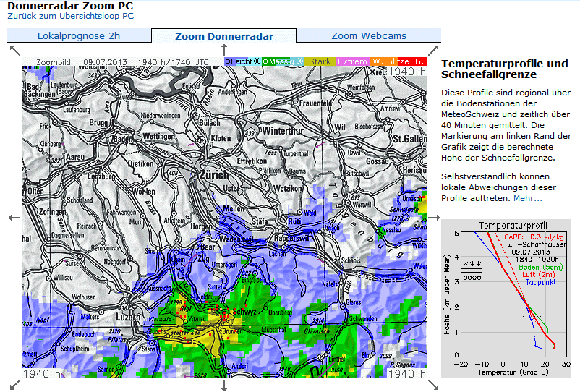Viewport: 580px width, 392px height.
Task: Click the Donnerradar Zoom PC heading
Action: [70, 6]
